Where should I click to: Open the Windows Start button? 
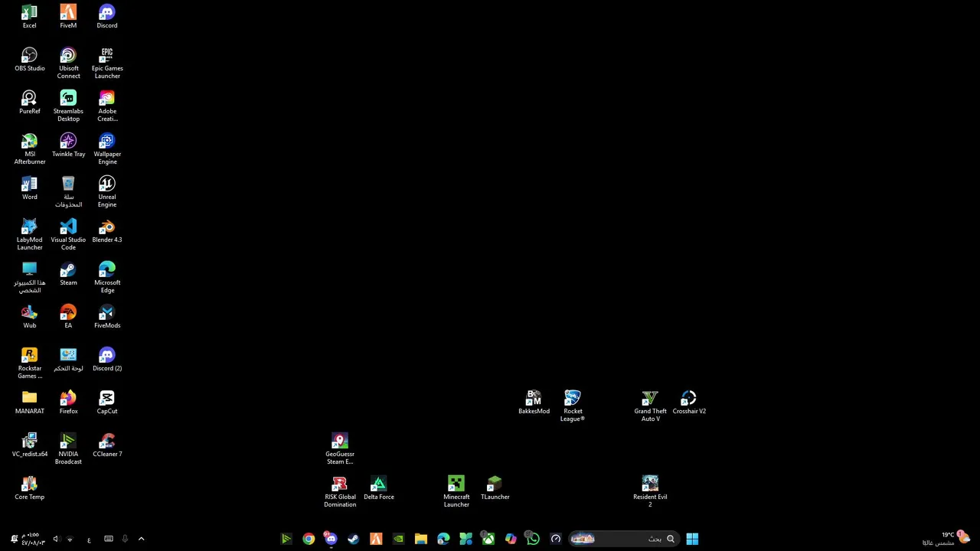pos(692,539)
